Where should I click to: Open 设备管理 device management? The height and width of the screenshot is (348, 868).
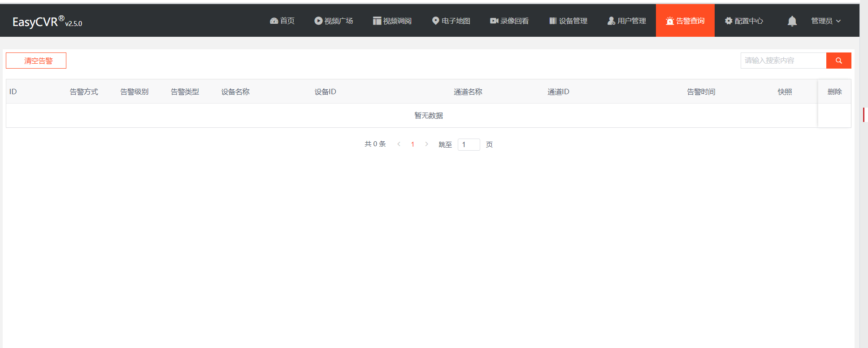[x=568, y=21]
